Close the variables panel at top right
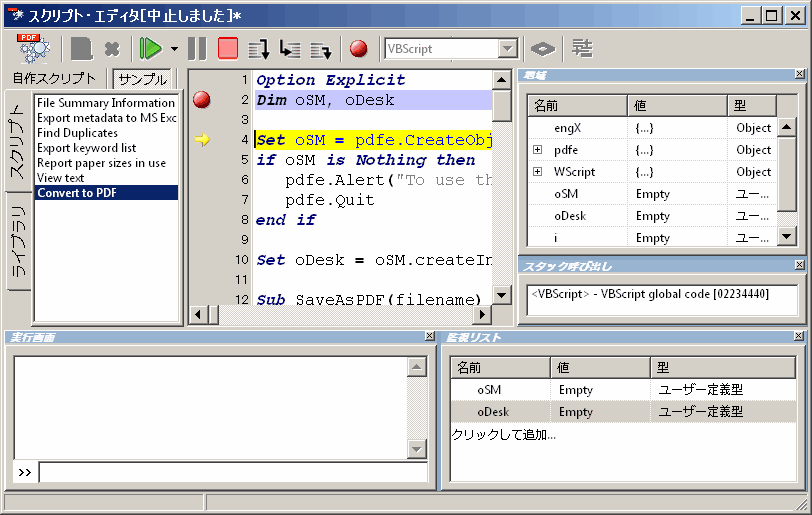Screen dimensions: 812x515 pyautogui.click(x=800, y=75)
